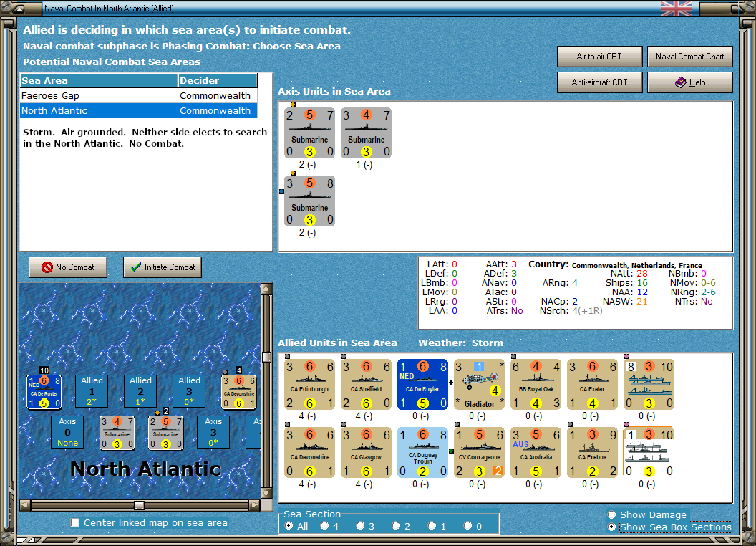Click the No Combat button
756x546 pixels.
tap(68, 267)
